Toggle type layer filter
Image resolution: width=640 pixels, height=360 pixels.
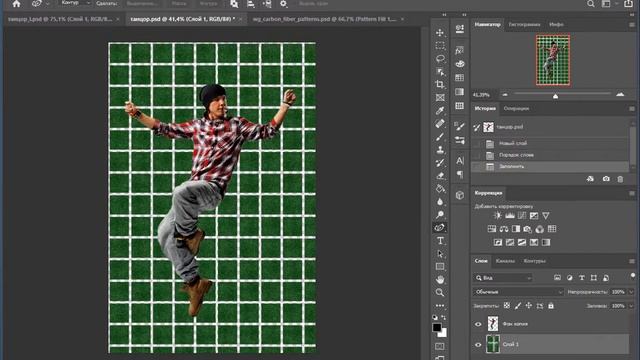(582, 278)
